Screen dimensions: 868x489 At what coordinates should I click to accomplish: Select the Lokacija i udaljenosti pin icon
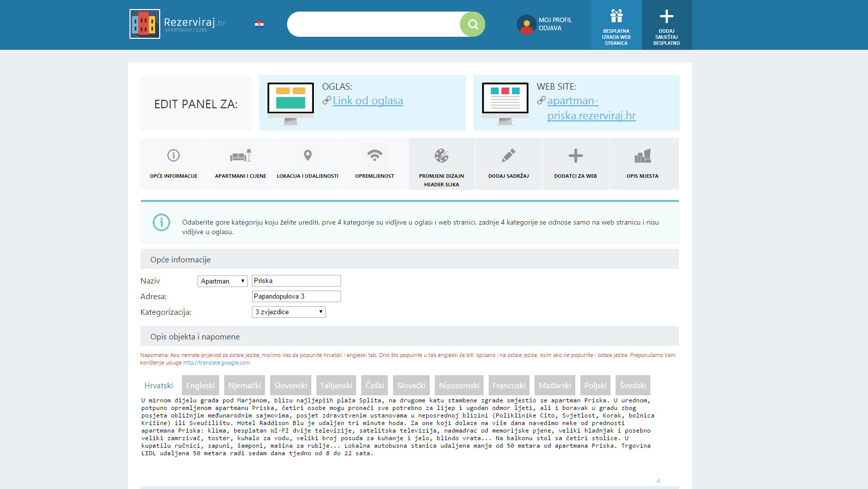click(307, 156)
